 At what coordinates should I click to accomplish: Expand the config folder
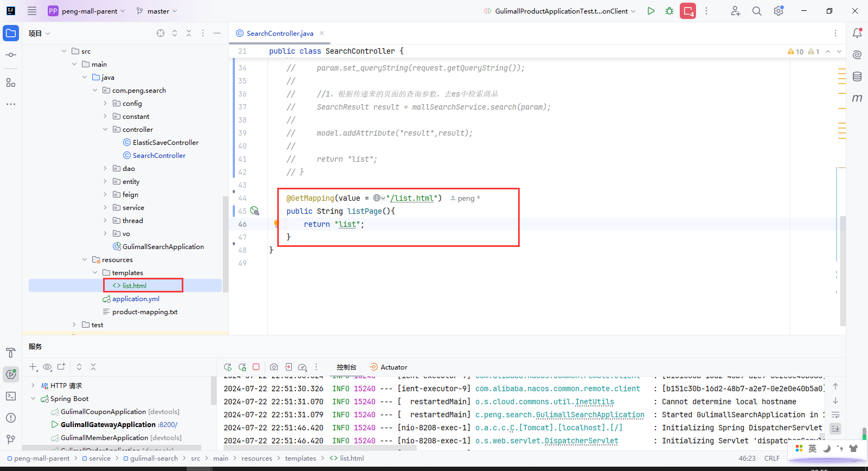(x=105, y=104)
